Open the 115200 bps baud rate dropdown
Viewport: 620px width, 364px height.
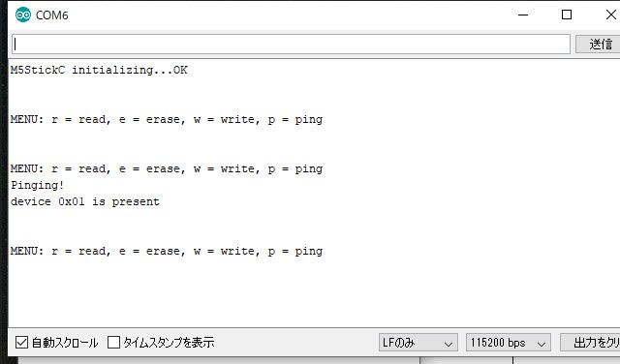click(x=509, y=343)
